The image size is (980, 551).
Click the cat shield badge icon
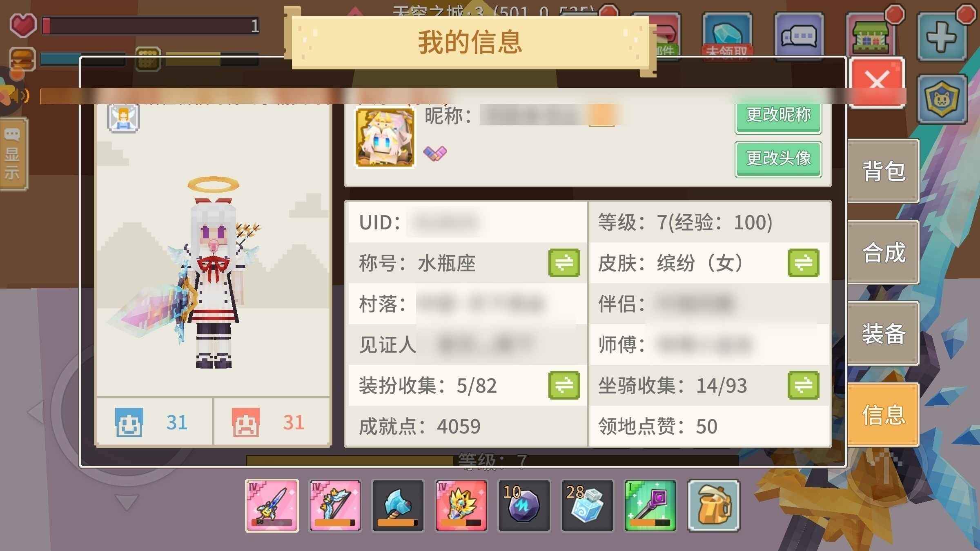tap(942, 99)
